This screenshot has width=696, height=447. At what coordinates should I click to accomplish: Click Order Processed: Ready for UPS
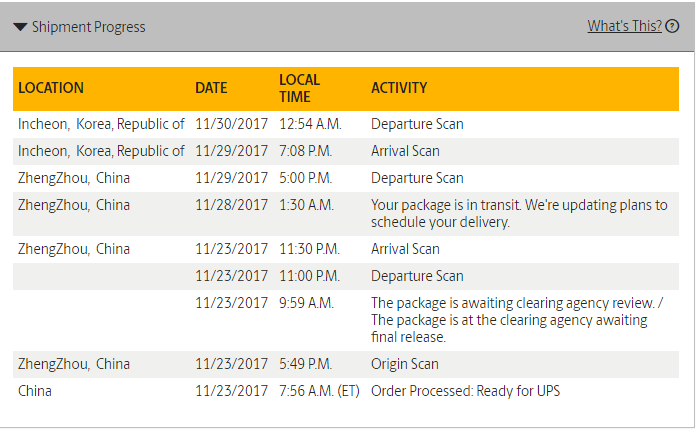click(466, 391)
